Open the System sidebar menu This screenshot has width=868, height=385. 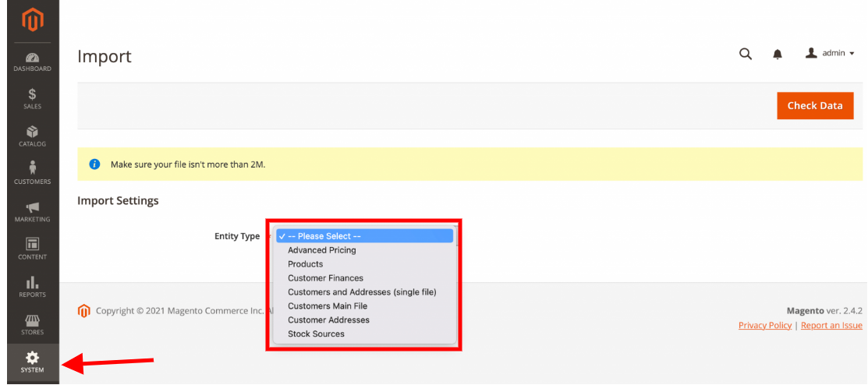tap(32, 362)
